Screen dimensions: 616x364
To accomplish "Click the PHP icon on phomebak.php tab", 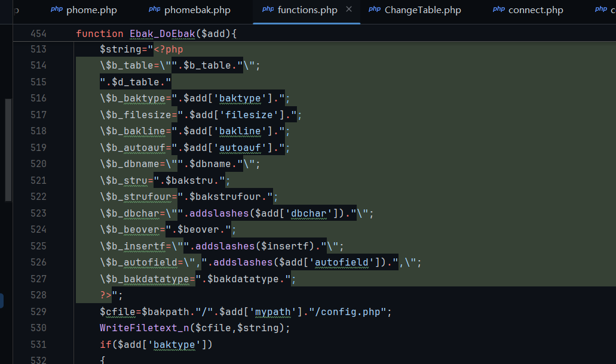I will pyautogui.click(x=154, y=10).
